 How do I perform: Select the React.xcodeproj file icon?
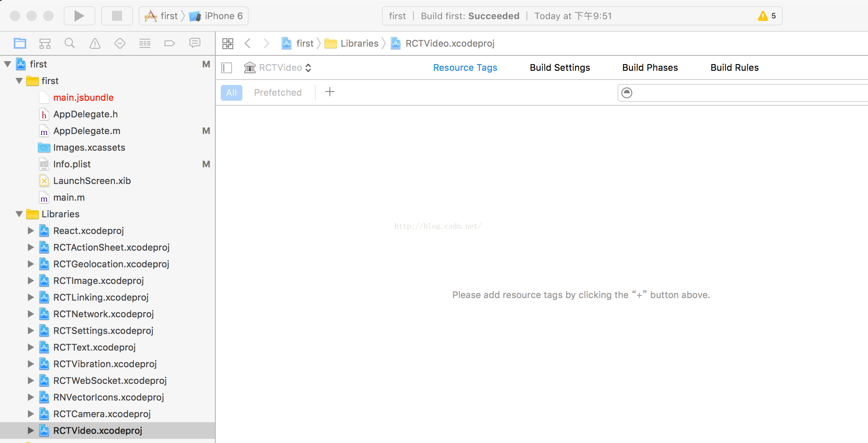click(44, 231)
